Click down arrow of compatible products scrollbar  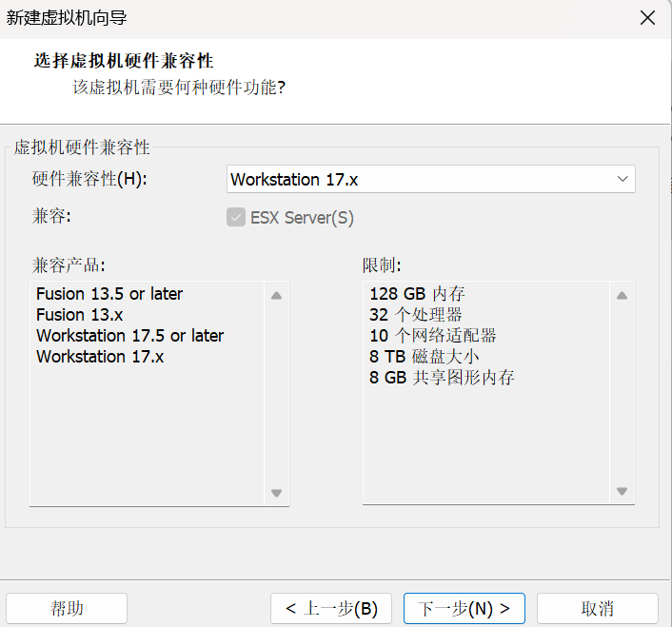point(276,493)
